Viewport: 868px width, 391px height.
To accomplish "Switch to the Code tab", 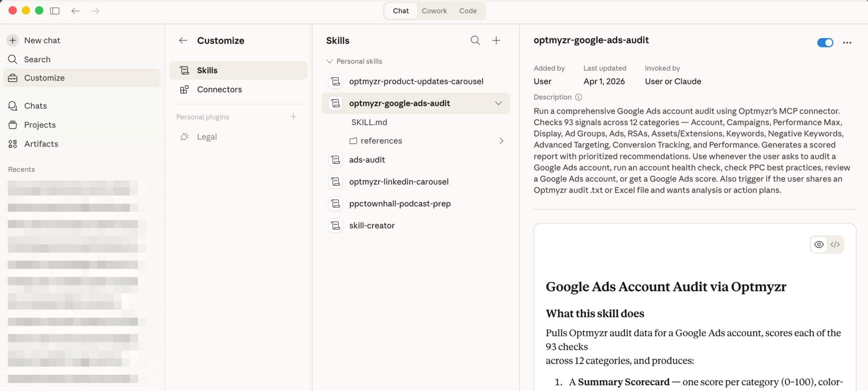I will coord(468,11).
